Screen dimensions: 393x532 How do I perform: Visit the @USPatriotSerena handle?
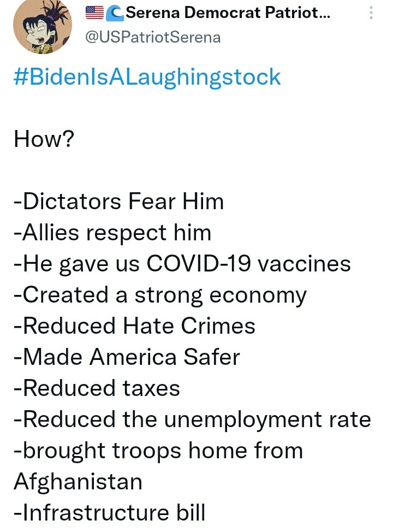pos(153,37)
